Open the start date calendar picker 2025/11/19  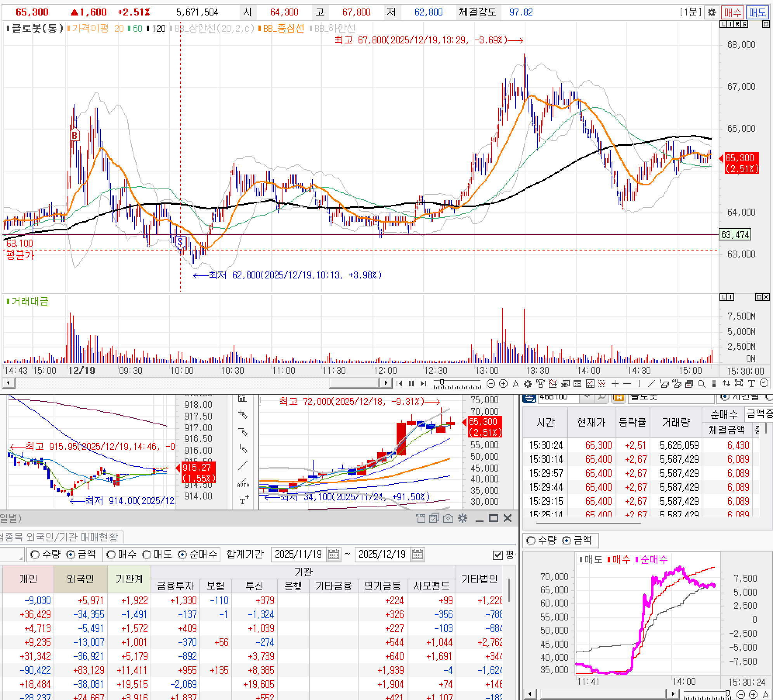click(x=333, y=554)
